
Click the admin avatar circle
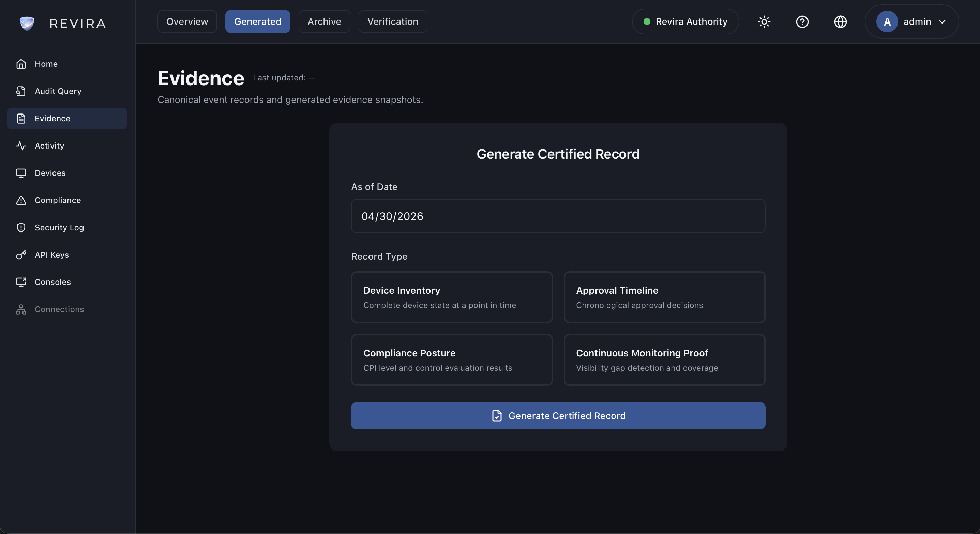coord(887,22)
